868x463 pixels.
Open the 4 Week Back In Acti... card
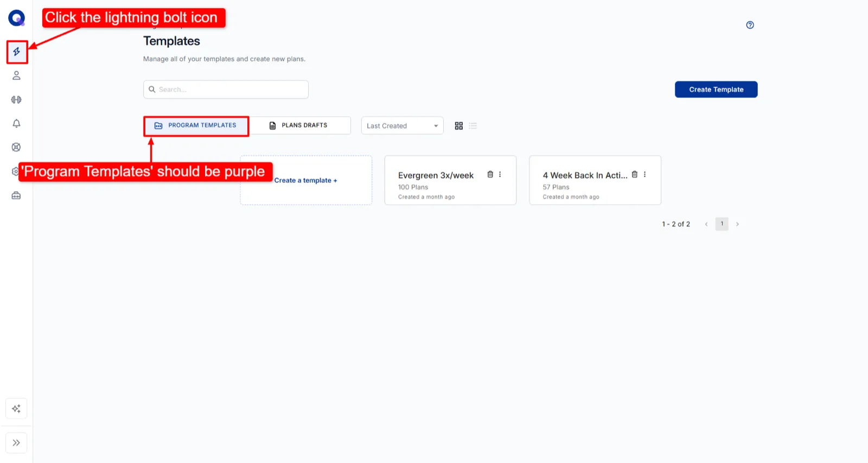(595, 180)
